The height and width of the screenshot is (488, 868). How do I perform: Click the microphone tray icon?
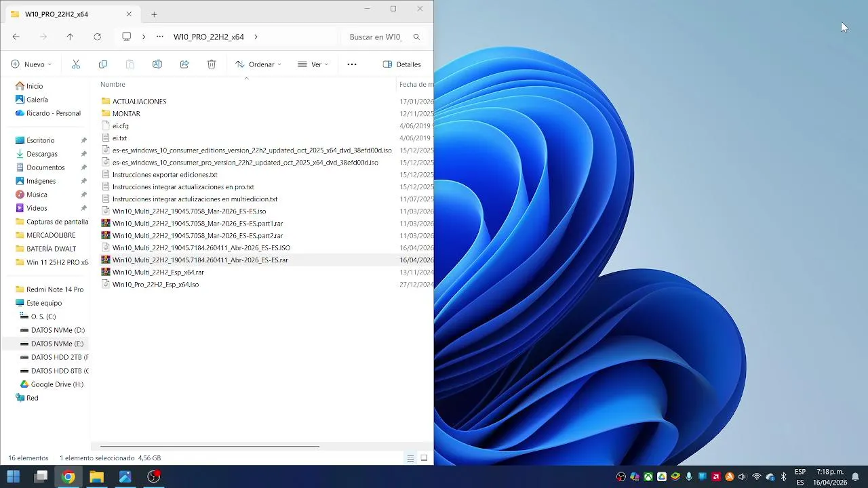689,476
